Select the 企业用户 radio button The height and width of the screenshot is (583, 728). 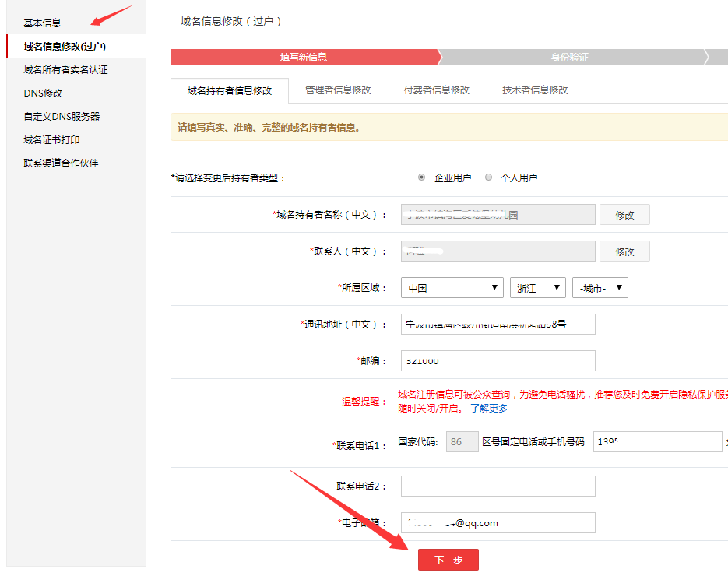(422, 177)
